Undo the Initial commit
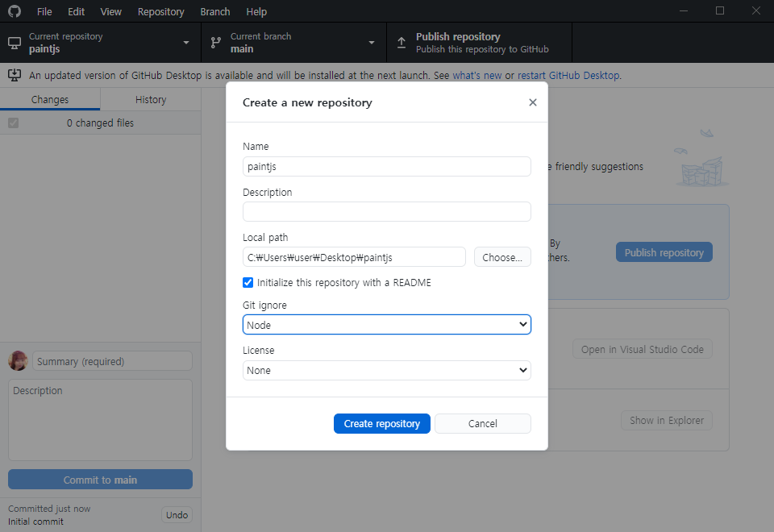This screenshot has width=774, height=532. [x=177, y=515]
